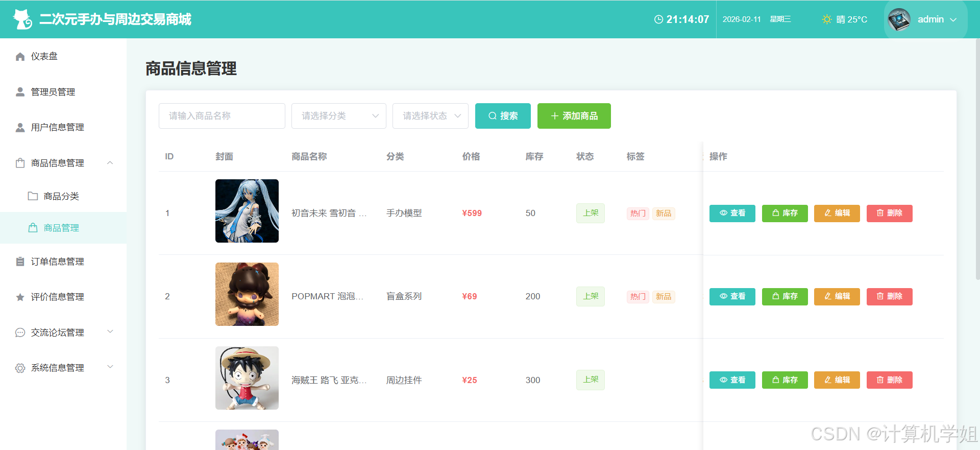
Task: Click the 价格 column header
Action: pyautogui.click(x=471, y=156)
